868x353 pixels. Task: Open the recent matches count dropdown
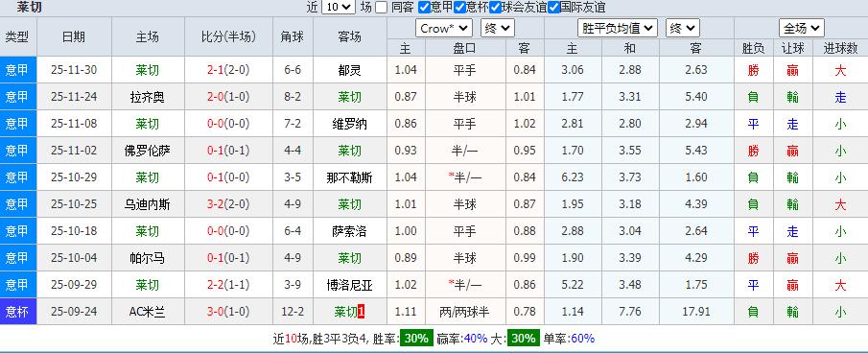click(339, 7)
